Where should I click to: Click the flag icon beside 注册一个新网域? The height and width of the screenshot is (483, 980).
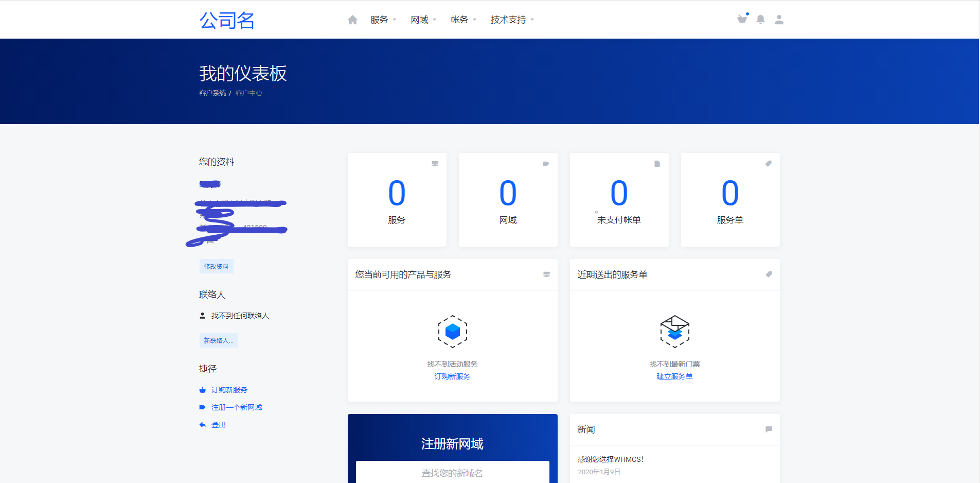point(202,407)
